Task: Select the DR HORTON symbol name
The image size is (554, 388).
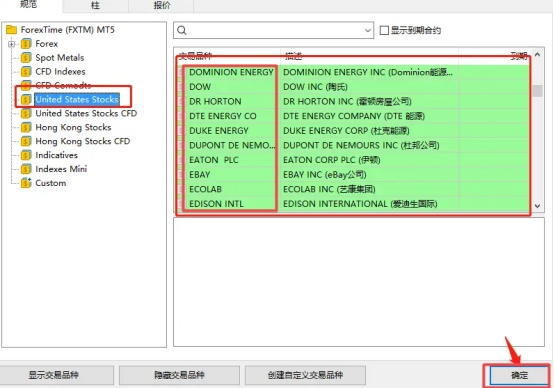Action: [215, 101]
